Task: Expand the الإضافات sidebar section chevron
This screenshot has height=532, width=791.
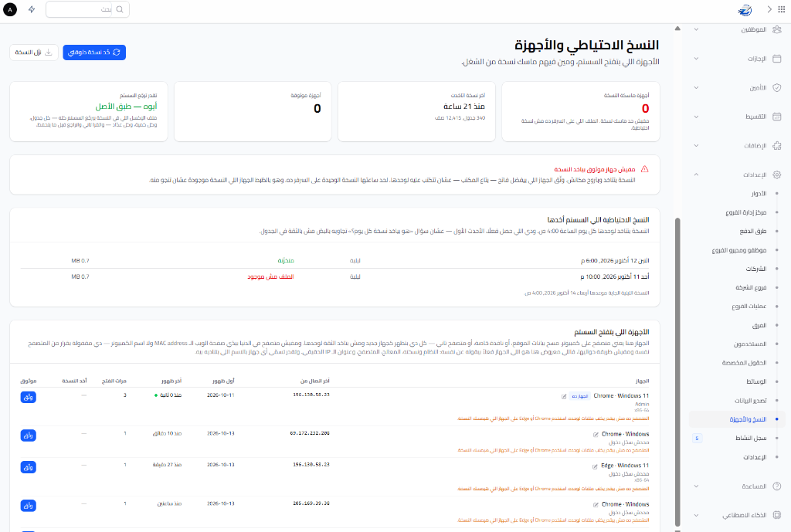Action: coord(696,146)
